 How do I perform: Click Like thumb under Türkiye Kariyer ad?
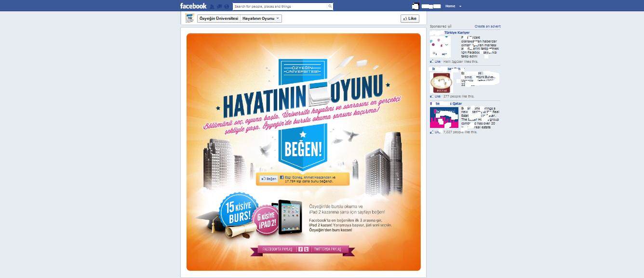click(432, 62)
